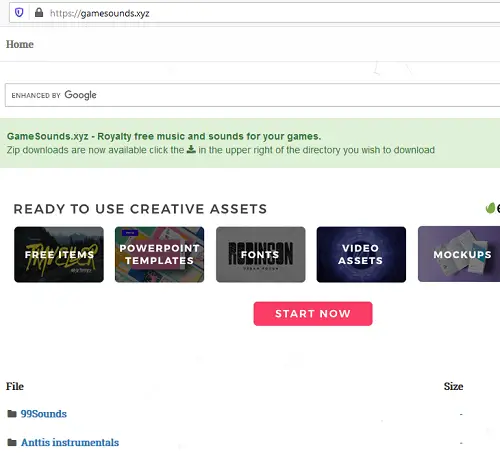This screenshot has height=453, width=500.
Task: Click the download icon in green banner
Action: 191,149
